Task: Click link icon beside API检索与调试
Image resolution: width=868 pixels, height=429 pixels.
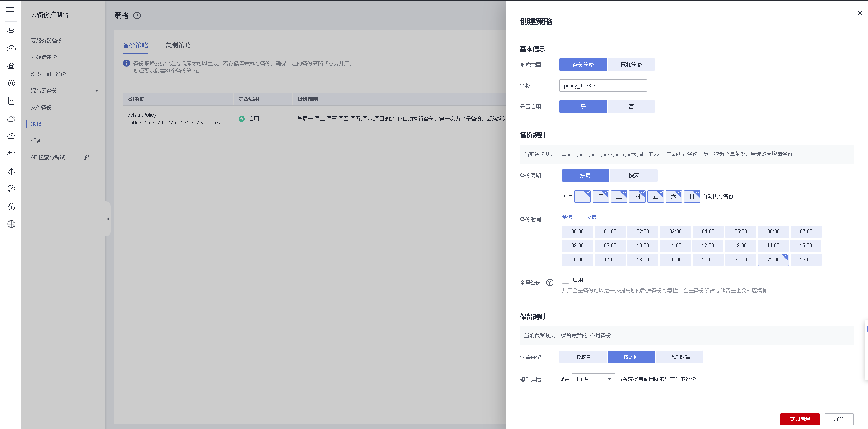Action: (x=86, y=157)
